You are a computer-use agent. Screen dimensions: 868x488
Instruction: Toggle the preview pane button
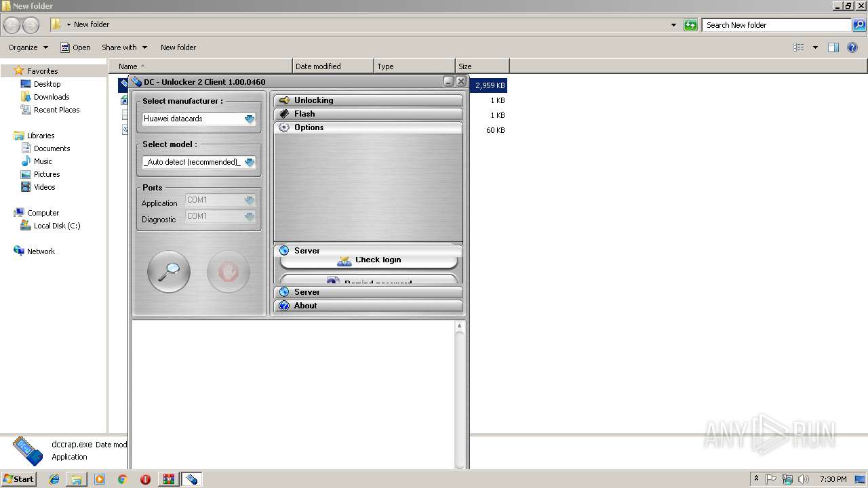pos(833,47)
